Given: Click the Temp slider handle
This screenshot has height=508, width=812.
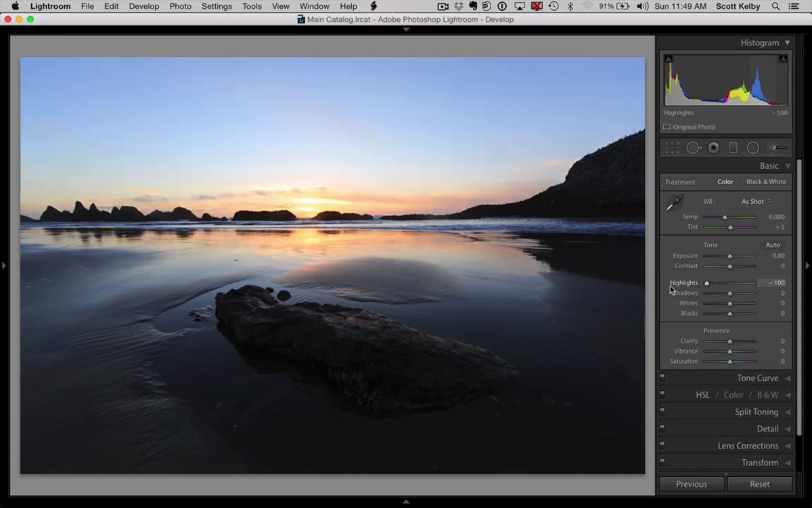Looking at the screenshot, I should click(725, 217).
